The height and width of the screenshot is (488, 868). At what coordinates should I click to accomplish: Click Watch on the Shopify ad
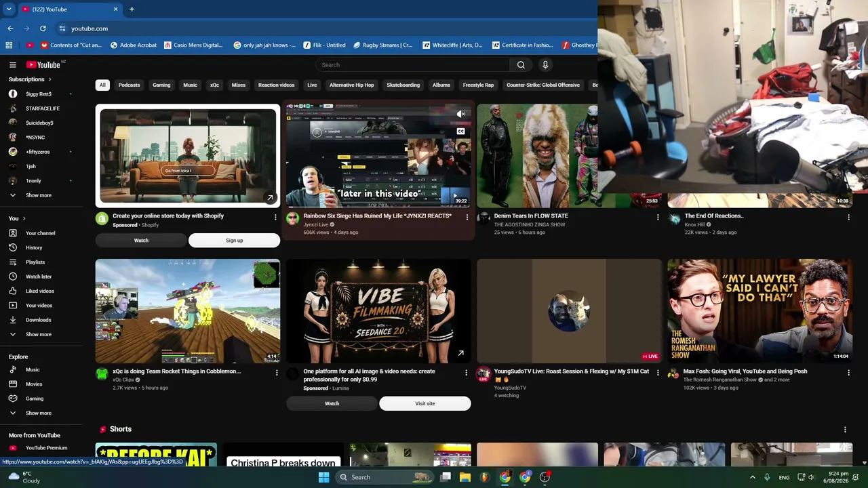141,241
